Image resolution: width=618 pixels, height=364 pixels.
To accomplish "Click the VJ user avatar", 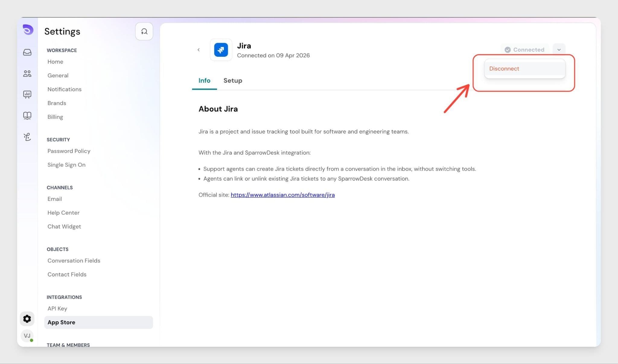I will 27,336.
